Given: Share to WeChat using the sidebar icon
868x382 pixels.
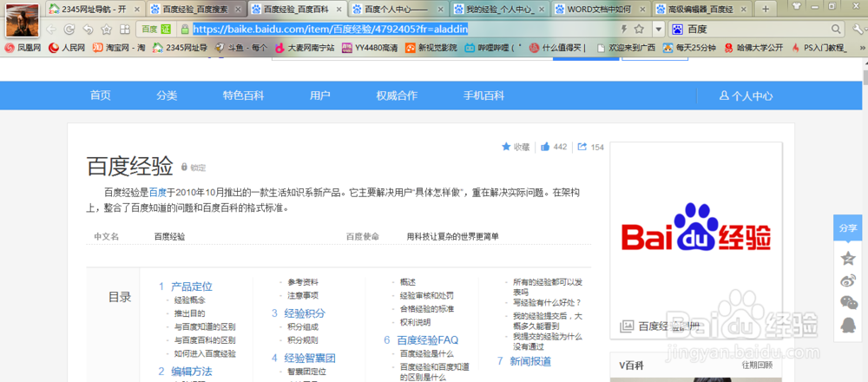Looking at the screenshot, I should click(847, 302).
